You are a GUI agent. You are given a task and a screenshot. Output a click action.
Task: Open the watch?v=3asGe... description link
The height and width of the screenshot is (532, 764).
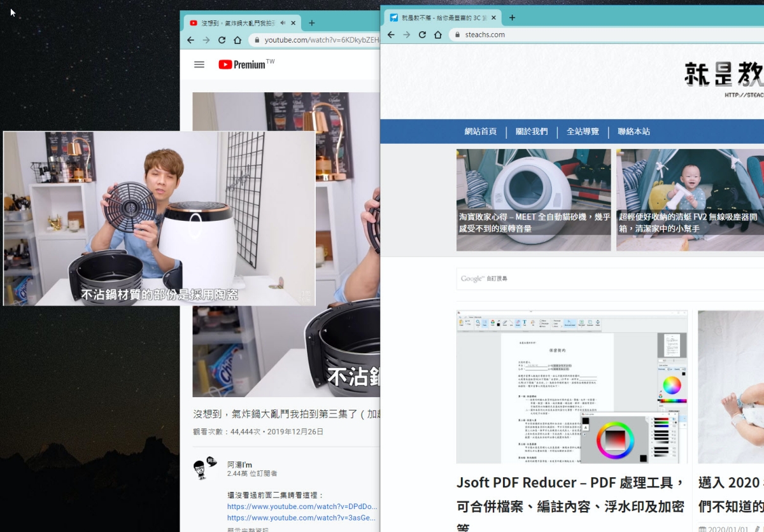302,518
